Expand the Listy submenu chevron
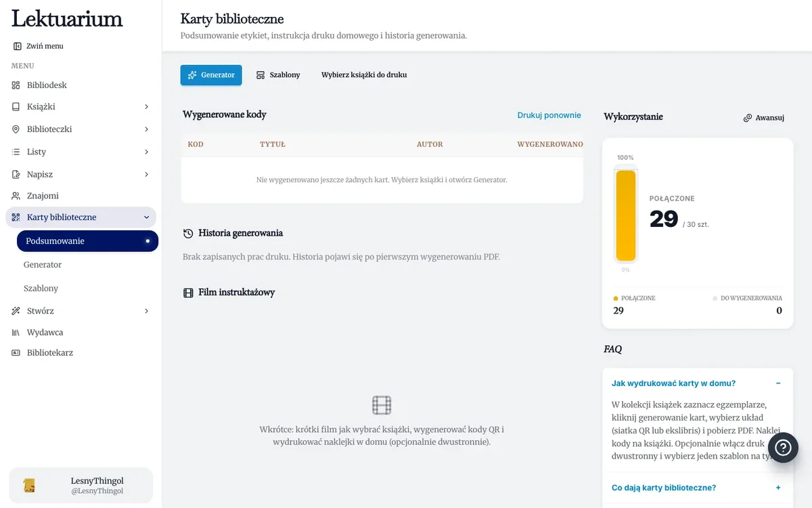 147,152
